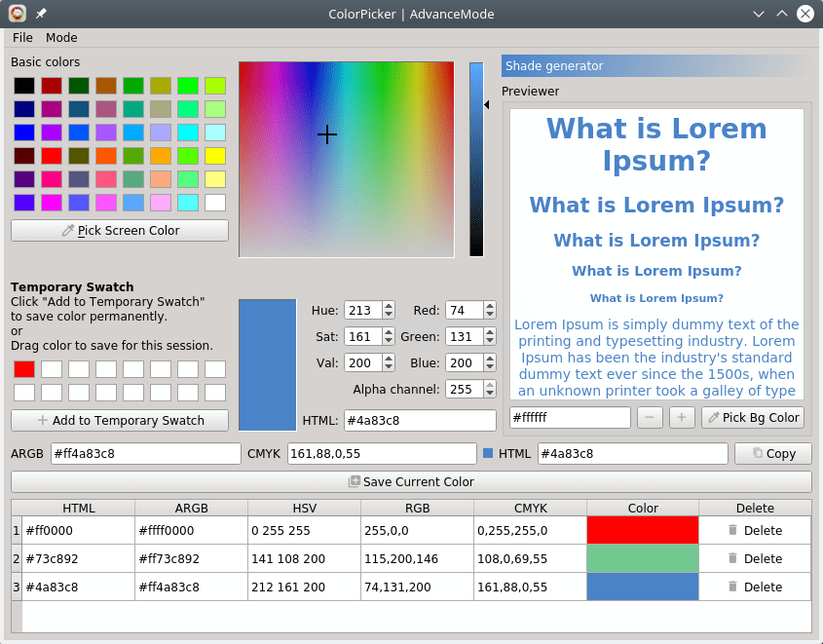The image size is (823, 644).
Task: Activate Pick Screen Color
Action: point(119,230)
